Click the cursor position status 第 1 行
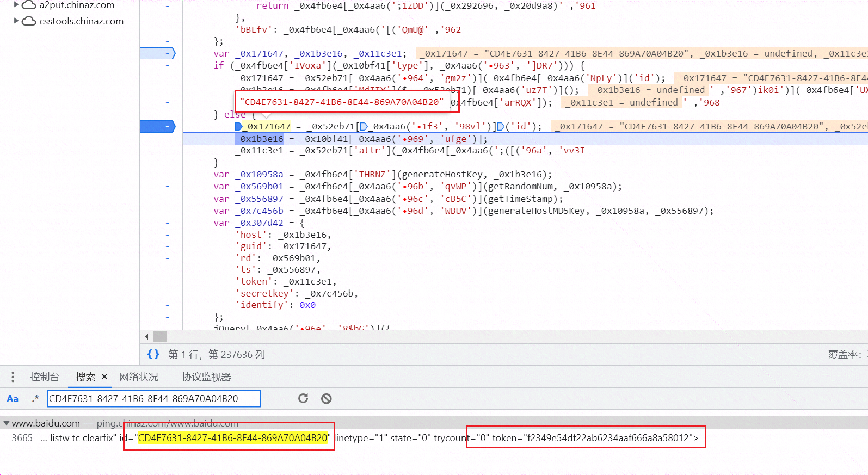The width and height of the screenshot is (868, 475). 217,354
